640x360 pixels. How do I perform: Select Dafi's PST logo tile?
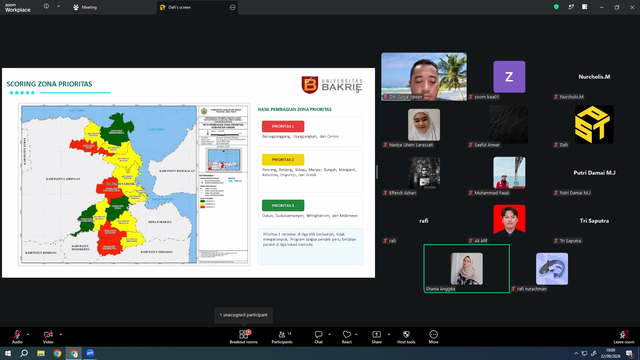tap(594, 124)
